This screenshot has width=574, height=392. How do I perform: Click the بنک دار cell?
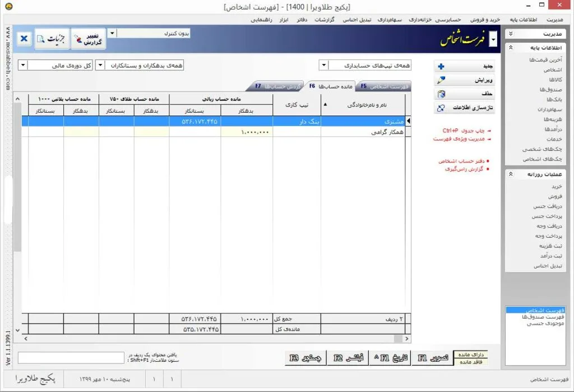point(297,121)
